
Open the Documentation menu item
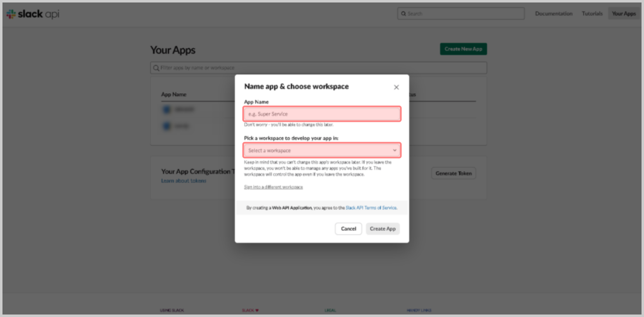(x=554, y=14)
